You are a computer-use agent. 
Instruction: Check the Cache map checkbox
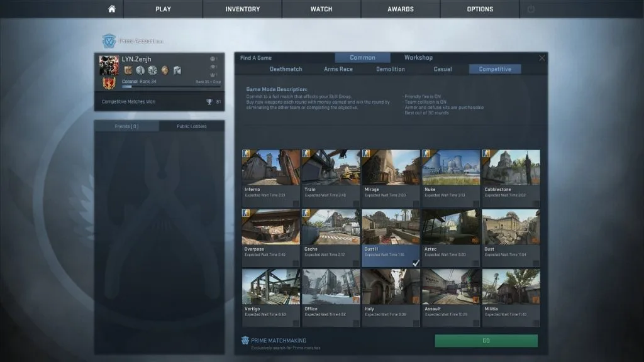tap(356, 263)
